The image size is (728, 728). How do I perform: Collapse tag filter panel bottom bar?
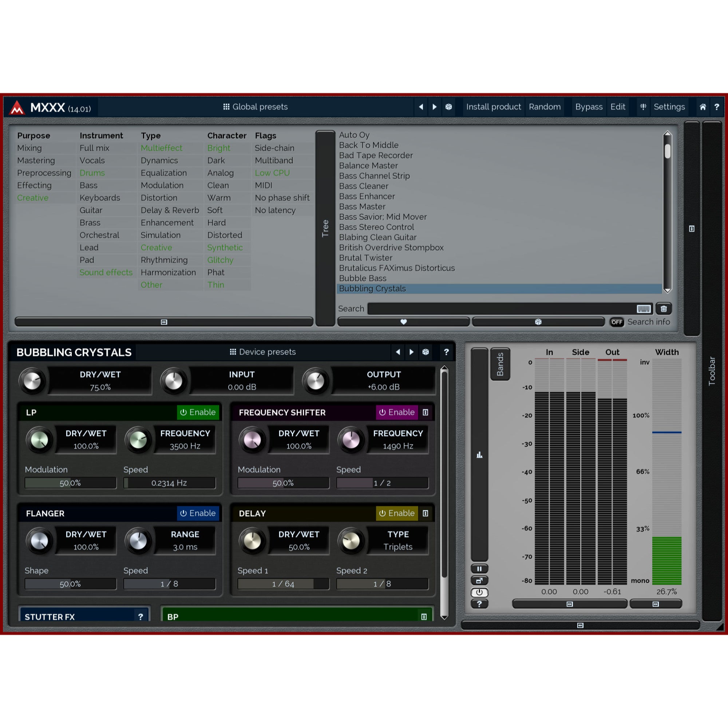click(x=164, y=322)
